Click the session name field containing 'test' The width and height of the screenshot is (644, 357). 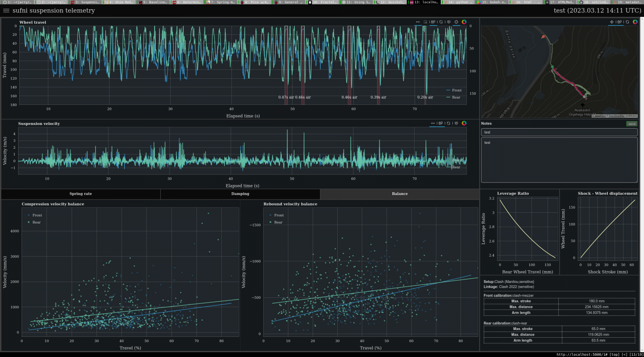pos(559,132)
